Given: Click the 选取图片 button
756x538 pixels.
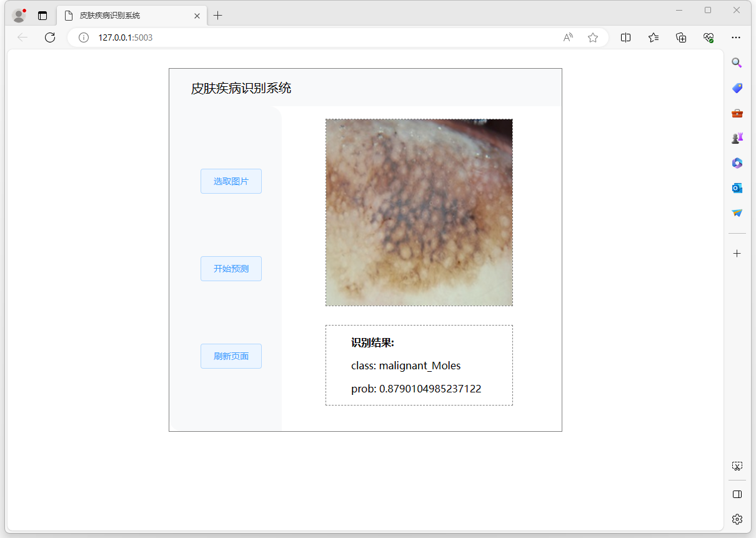Looking at the screenshot, I should click(231, 181).
